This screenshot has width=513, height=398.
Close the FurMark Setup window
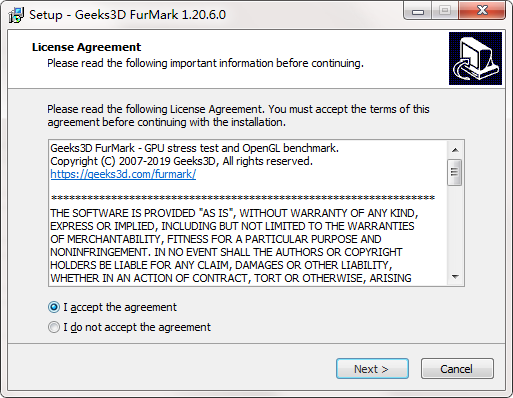[482, 11]
